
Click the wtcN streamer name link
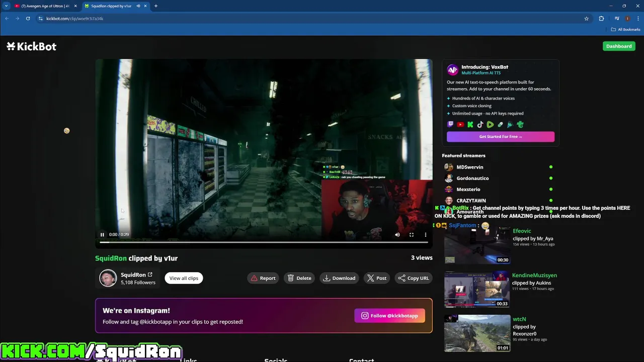(x=519, y=319)
